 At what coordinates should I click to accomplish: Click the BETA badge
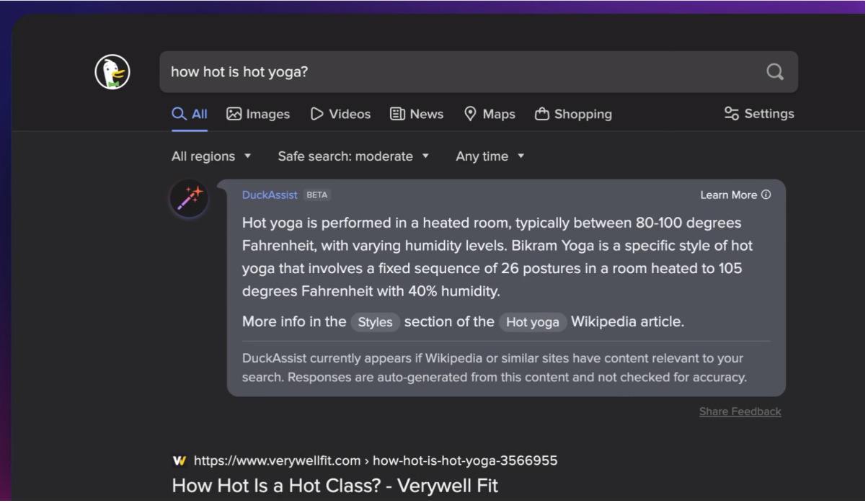click(x=317, y=195)
